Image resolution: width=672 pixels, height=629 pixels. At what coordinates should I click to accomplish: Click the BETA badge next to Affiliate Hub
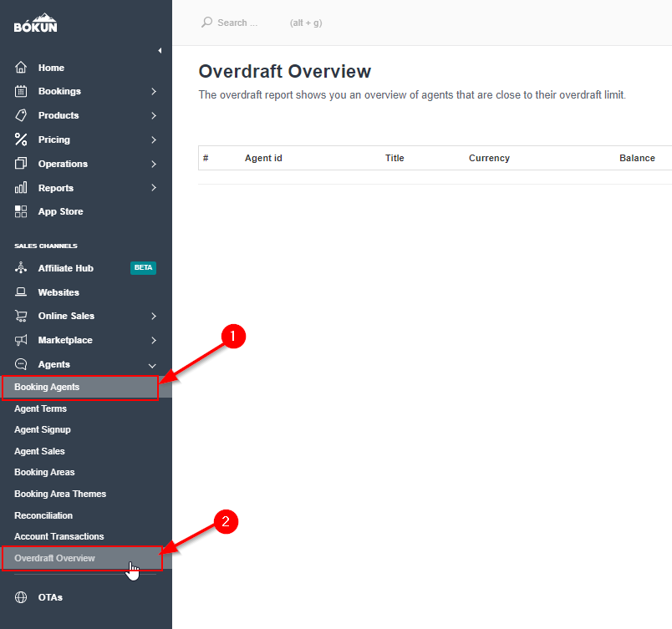pyautogui.click(x=143, y=267)
